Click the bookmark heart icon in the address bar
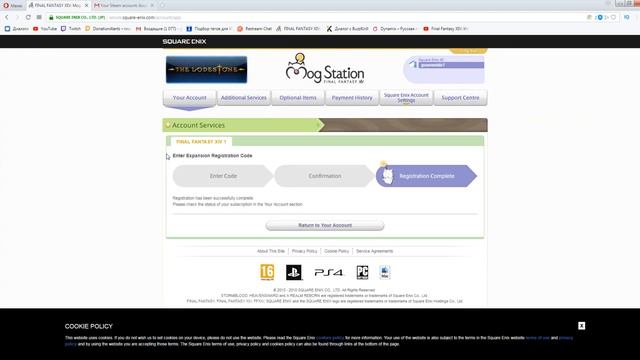Screen dimensions: 640x360 (x=613, y=17)
